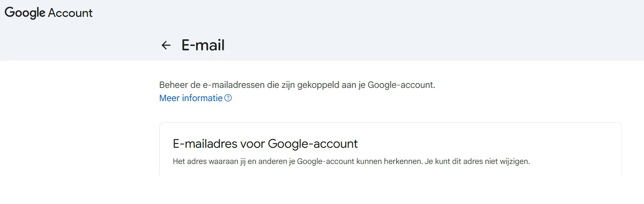This screenshot has height=204, width=644.
Task: Click the word Meer in the blue link
Action: point(169,98)
